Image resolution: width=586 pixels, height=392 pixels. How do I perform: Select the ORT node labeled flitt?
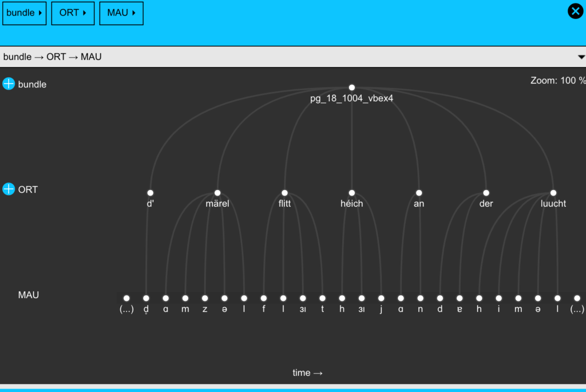(x=284, y=193)
